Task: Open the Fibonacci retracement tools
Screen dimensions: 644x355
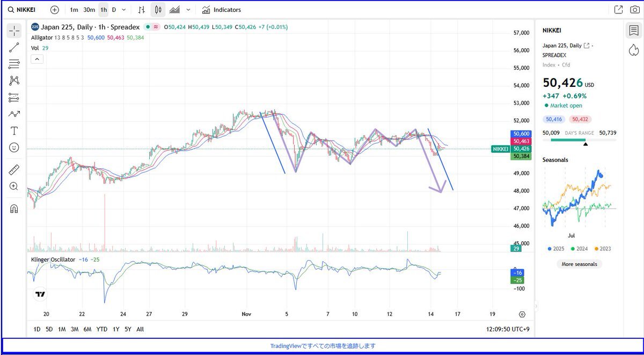Action: click(14, 64)
